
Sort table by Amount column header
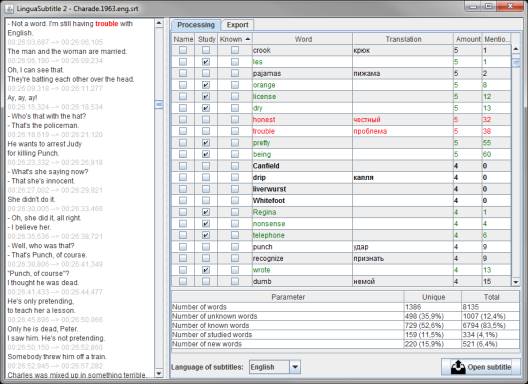pyautogui.click(x=468, y=39)
